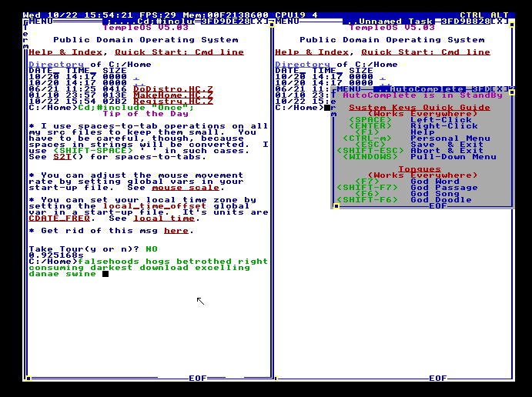Viewport: 532px width, 397px height.
Task: Open MENU in Unnamed Task window
Action: (x=287, y=22)
